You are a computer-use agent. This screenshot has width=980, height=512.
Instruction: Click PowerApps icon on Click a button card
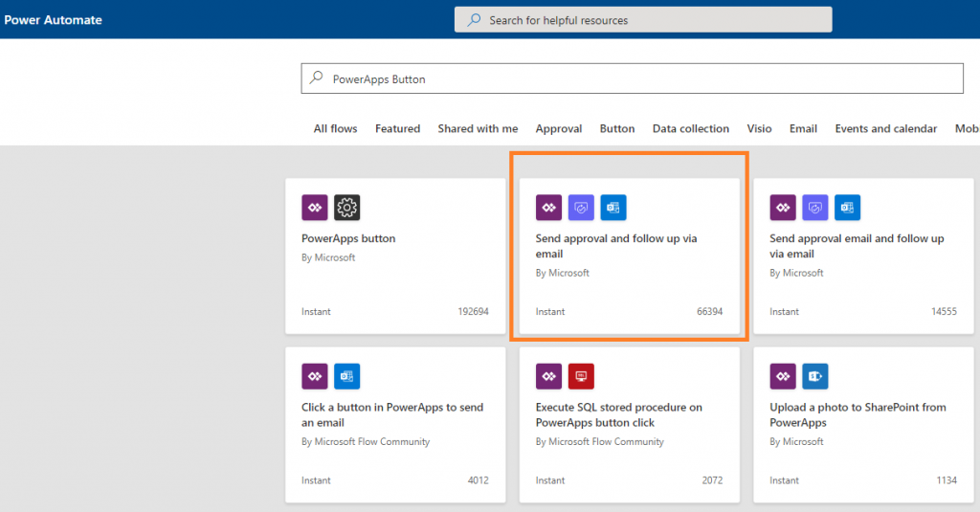point(314,376)
